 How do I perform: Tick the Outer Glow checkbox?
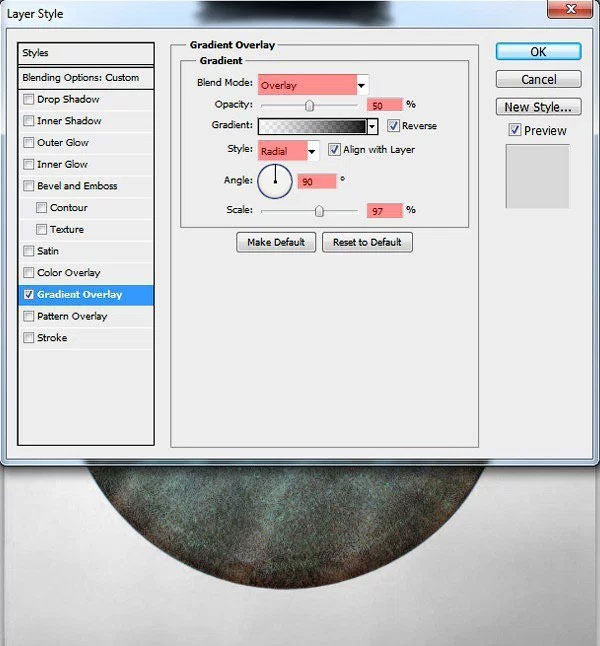pos(28,143)
